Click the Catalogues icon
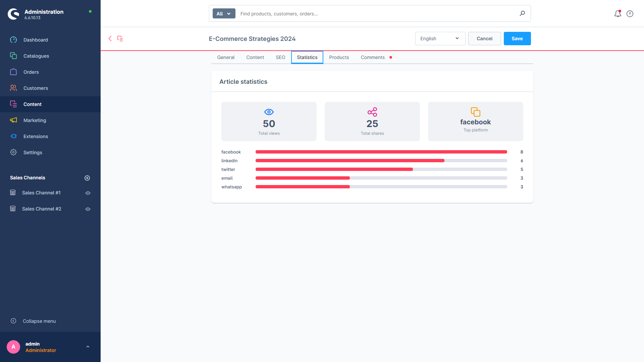The image size is (644, 362). click(x=13, y=56)
